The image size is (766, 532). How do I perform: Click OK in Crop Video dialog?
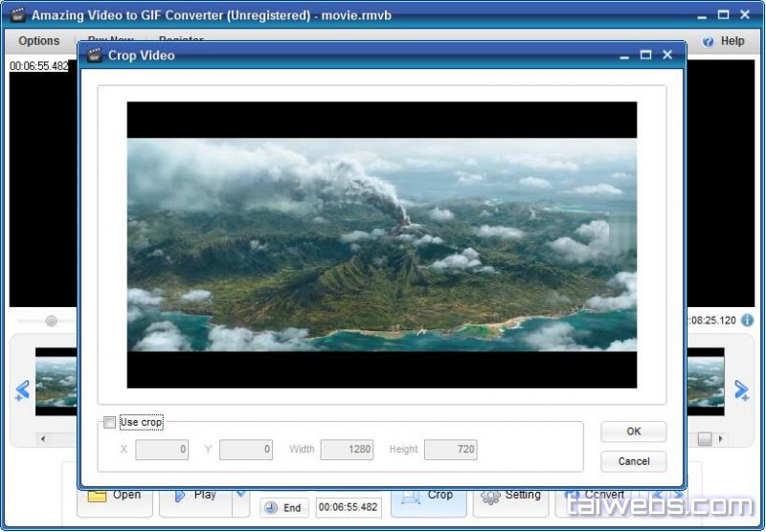tap(633, 432)
